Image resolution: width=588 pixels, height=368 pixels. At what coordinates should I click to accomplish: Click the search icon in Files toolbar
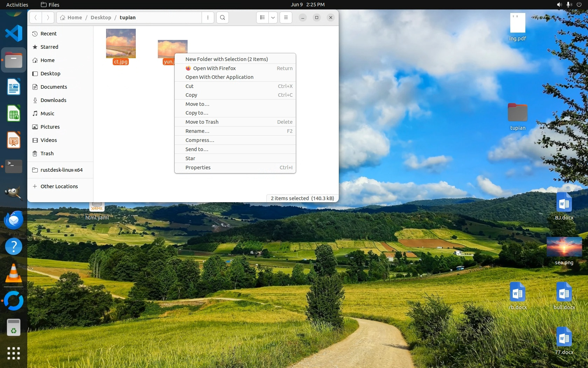222,18
